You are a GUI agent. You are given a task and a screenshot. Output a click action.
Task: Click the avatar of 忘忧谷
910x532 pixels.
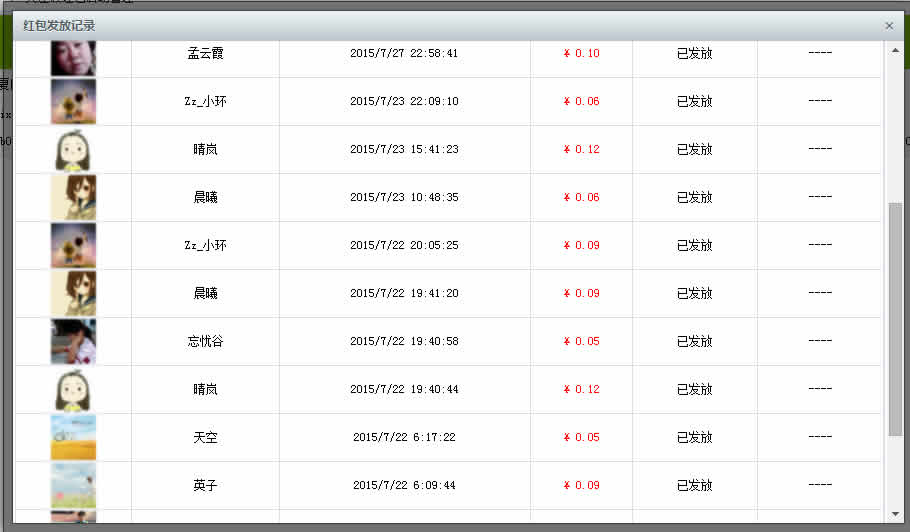coord(73,341)
